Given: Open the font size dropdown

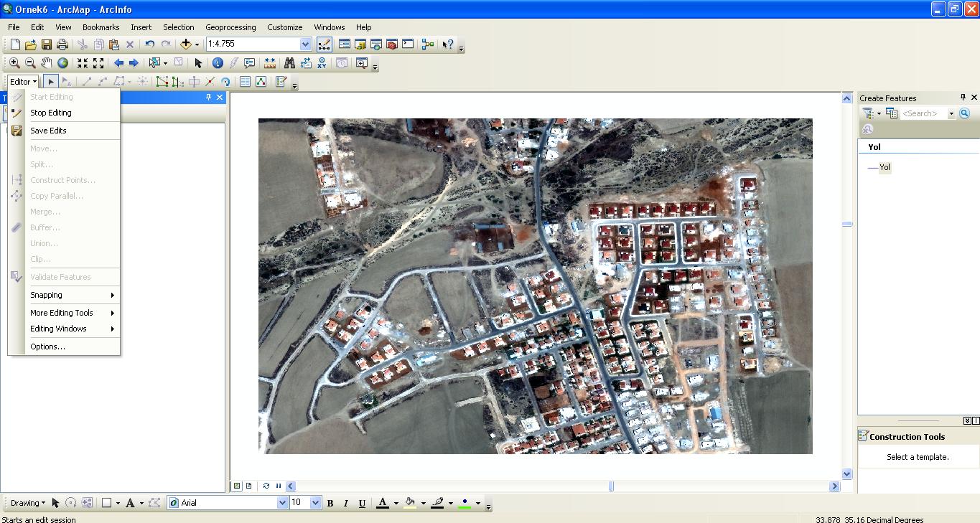Looking at the screenshot, I should click(x=315, y=503).
